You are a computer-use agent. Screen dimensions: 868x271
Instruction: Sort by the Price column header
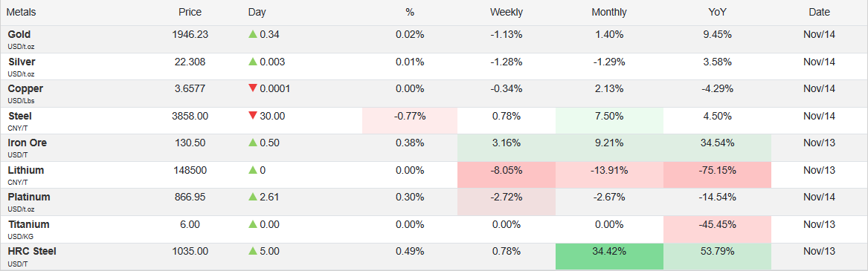click(190, 12)
